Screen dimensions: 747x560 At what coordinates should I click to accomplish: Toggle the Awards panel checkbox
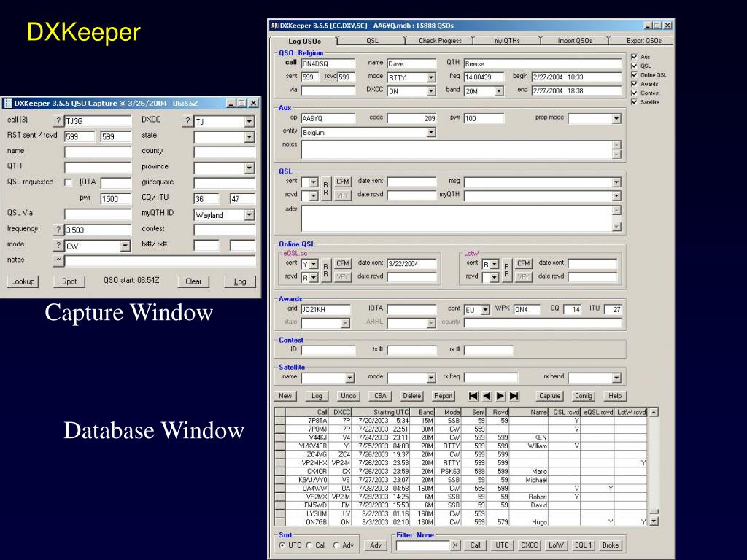coord(634,84)
